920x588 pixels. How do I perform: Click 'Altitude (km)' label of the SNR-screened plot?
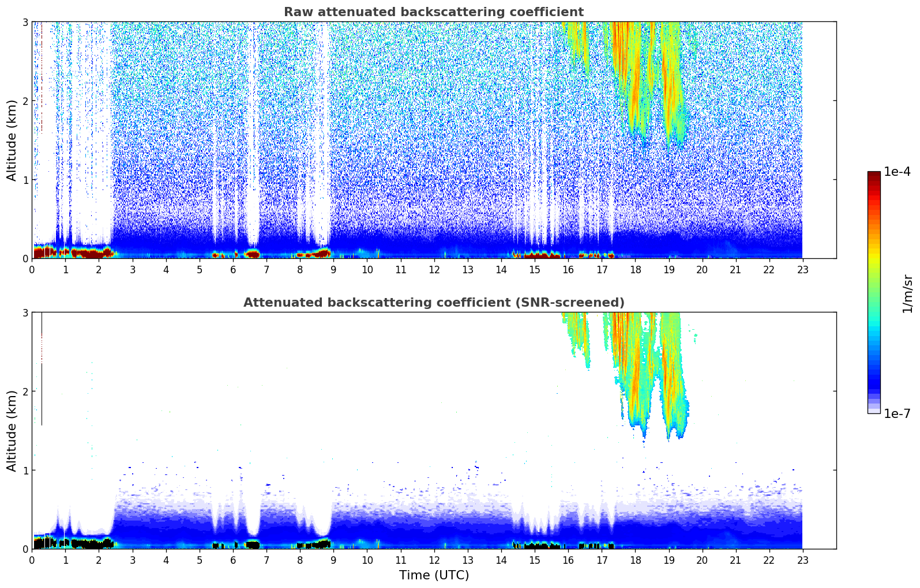click(12, 431)
